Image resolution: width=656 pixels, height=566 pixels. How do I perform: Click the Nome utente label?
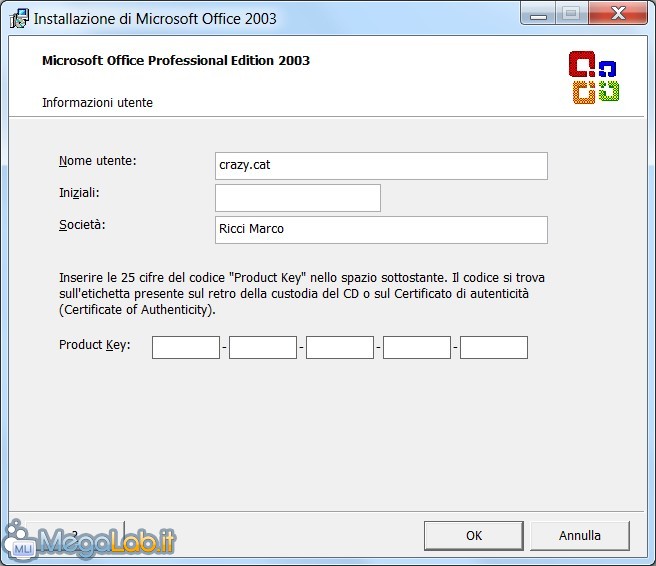(x=97, y=161)
